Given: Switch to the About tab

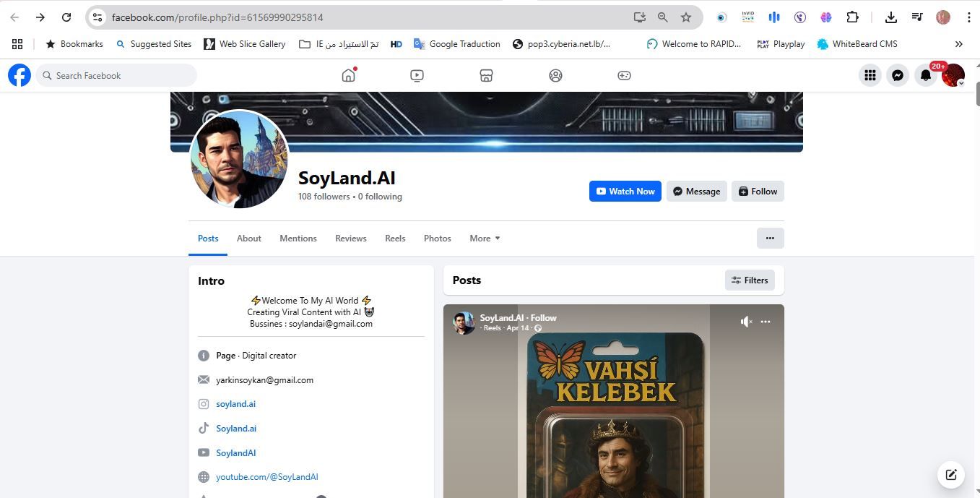Looking at the screenshot, I should 249,238.
